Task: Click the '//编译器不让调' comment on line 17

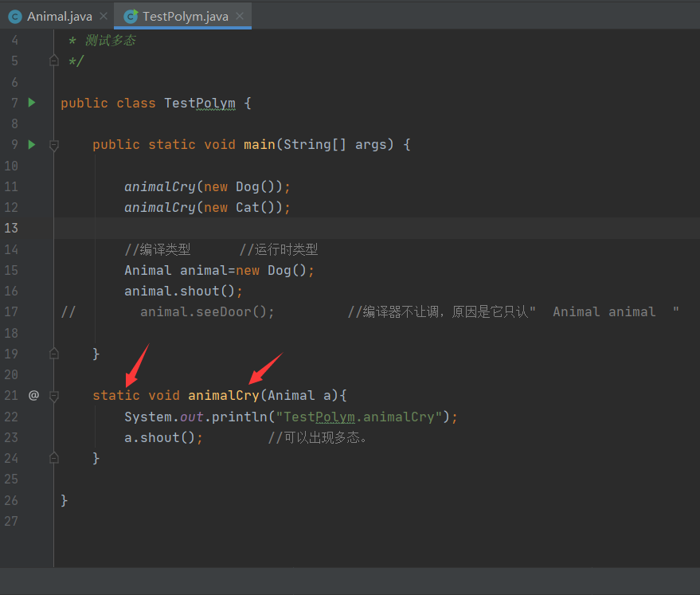Action: 393,311
